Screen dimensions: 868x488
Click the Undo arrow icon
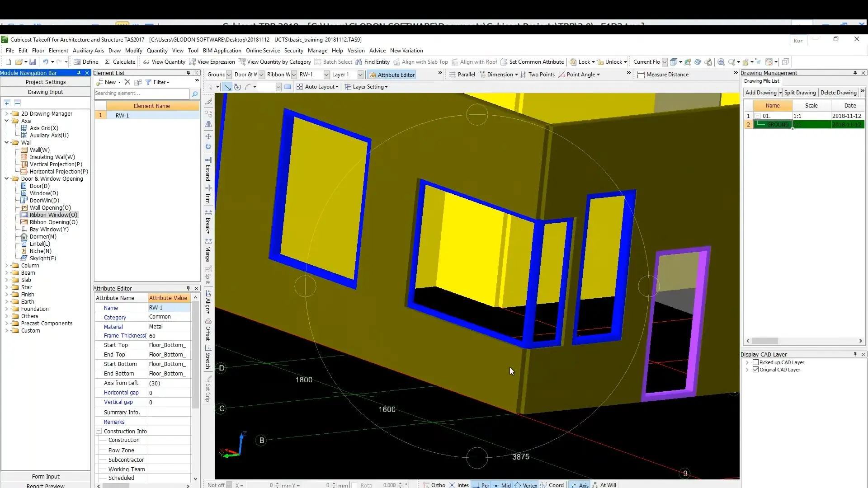point(45,62)
